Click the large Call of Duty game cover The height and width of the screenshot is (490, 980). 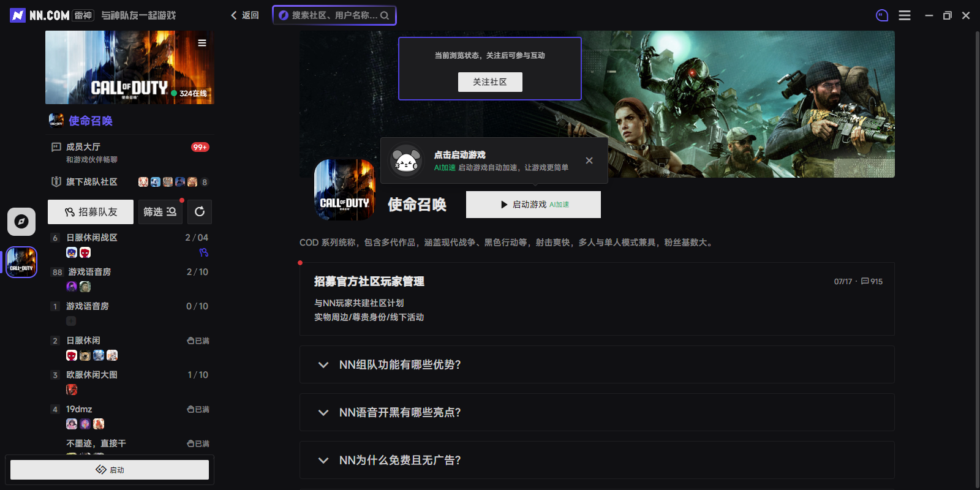point(345,190)
